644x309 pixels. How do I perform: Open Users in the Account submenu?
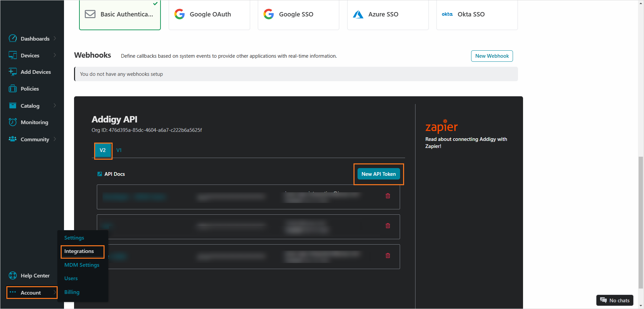pos(71,278)
